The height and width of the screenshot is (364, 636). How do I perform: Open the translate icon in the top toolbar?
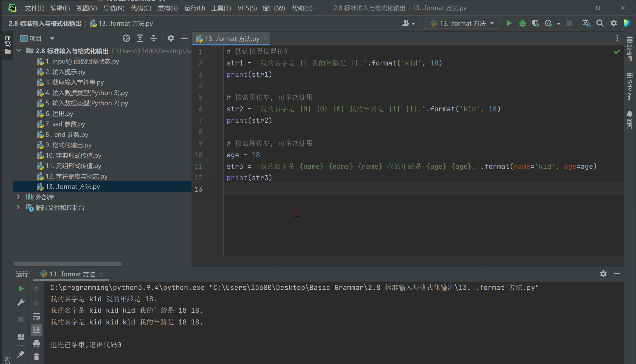pyautogui.click(x=586, y=23)
